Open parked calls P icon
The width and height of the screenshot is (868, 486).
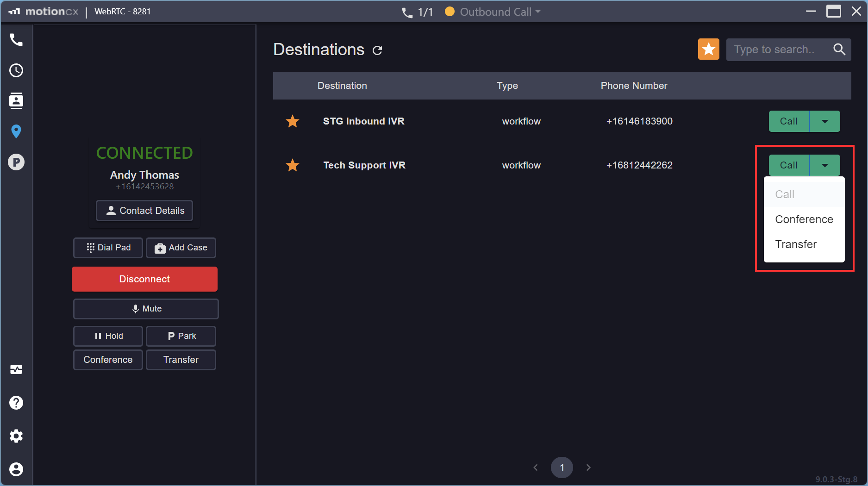pos(16,162)
